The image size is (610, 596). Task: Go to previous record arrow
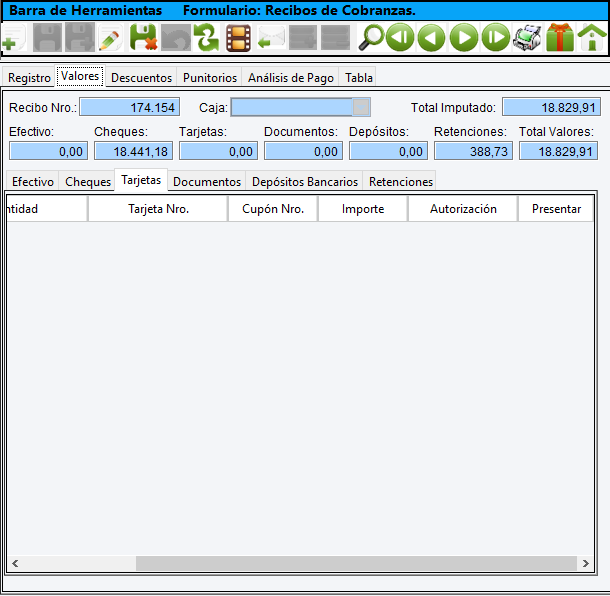point(431,39)
